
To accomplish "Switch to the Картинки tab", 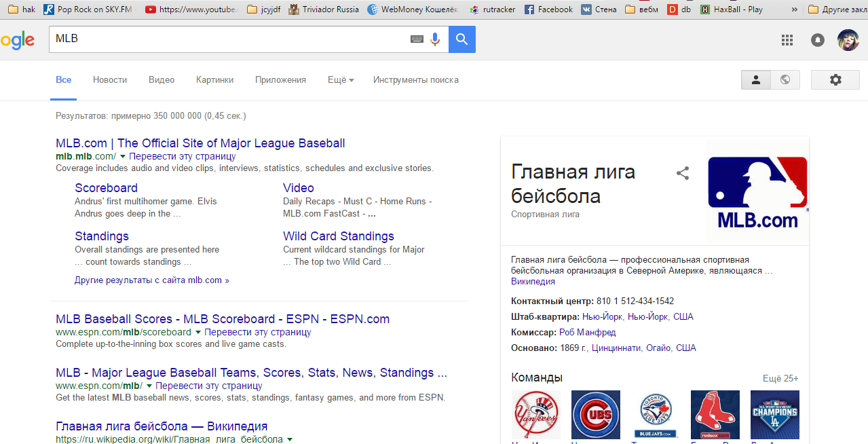I will coord(214,80).
